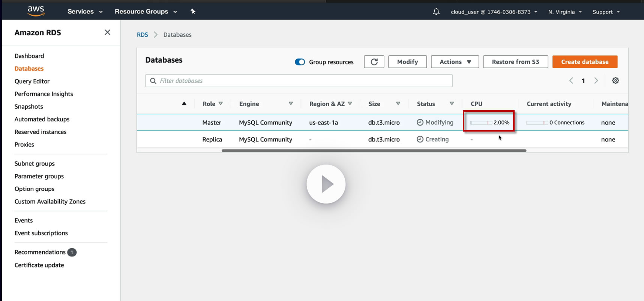Click the 0 Connections activity text
The image size is (644, 301).
(x=567, y=123)
